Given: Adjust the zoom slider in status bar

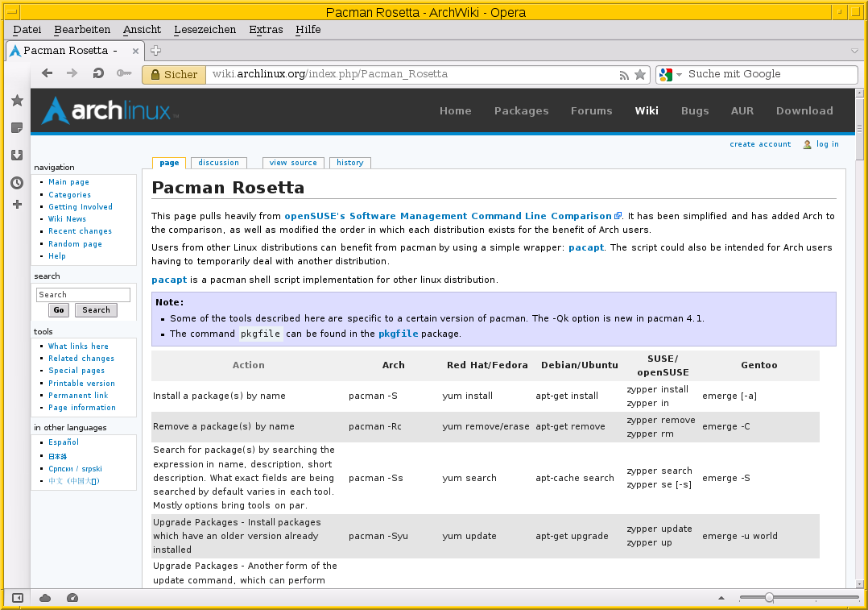Looking at the screenshot, I should pyautogui.click(x=770, y=598).
